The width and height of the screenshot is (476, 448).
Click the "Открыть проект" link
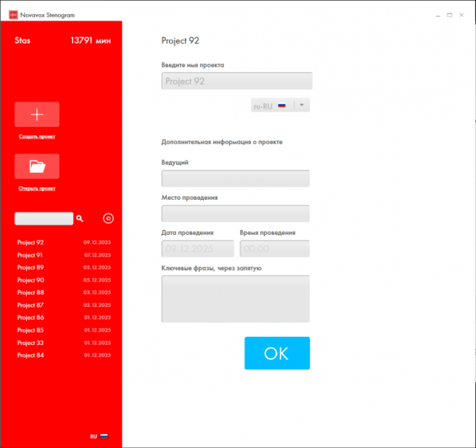[x=36, y=189]
